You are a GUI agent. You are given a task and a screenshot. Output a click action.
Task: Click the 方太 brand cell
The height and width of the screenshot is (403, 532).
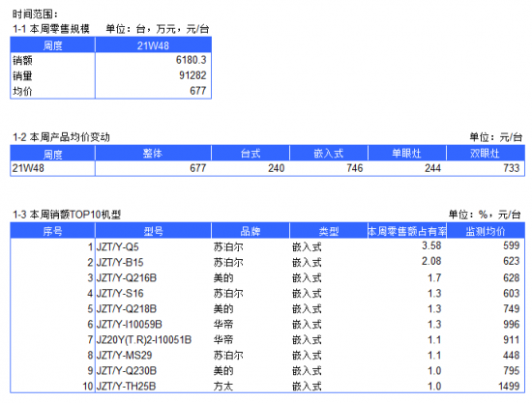click(223, 386)
